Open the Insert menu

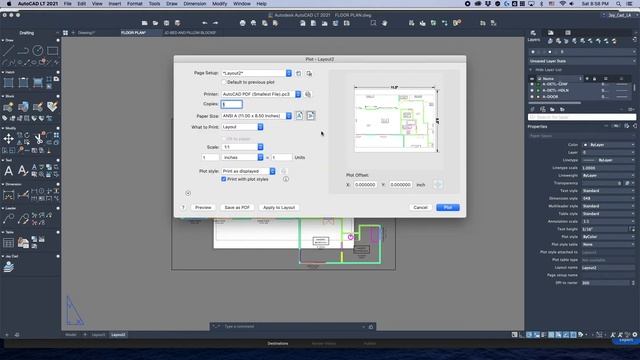pyautogui.click(x=115, y=4)
